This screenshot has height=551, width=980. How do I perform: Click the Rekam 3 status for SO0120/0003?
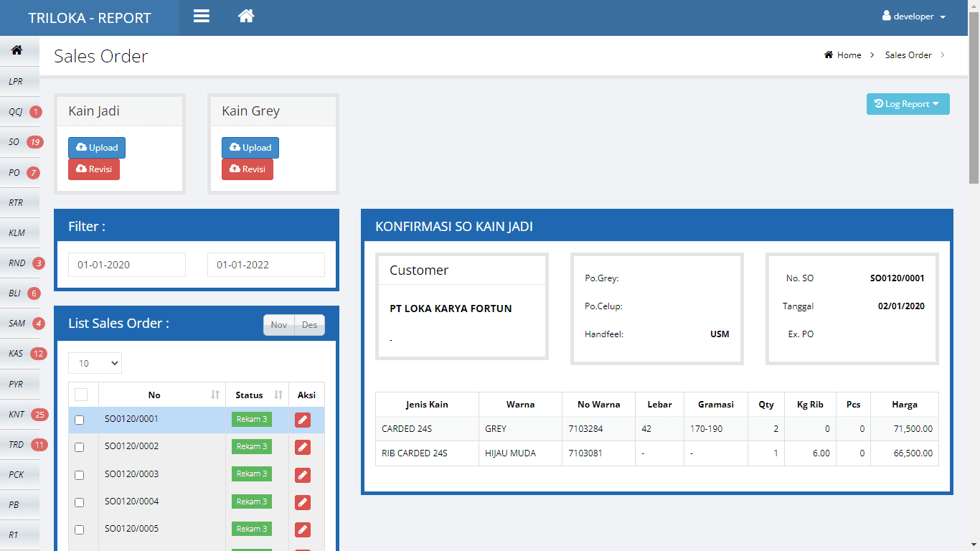click(252, 474)
